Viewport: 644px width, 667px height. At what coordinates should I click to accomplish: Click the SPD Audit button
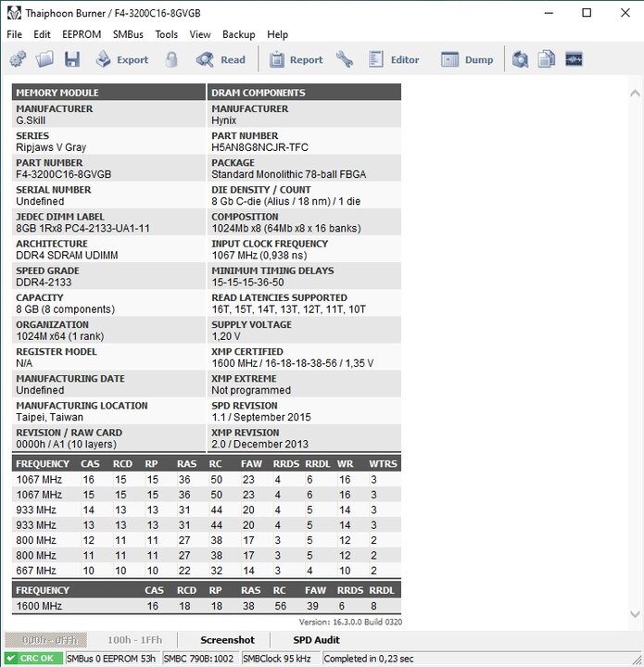coord(317,640)
